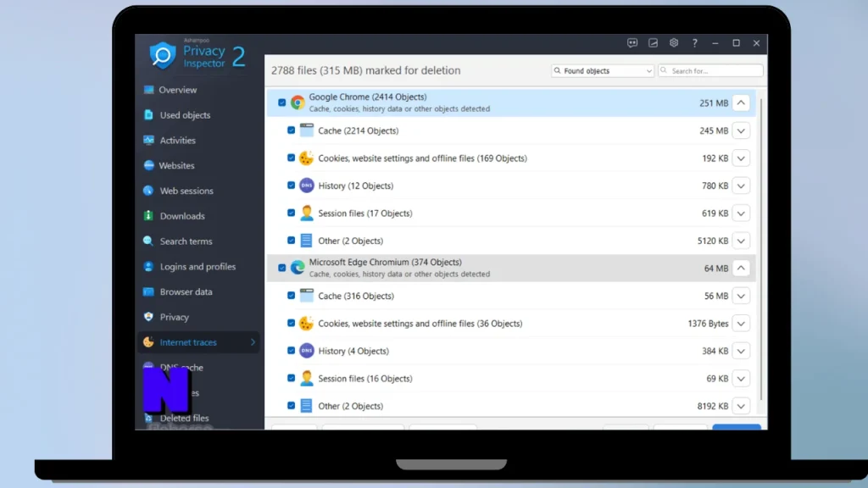
Task: Click Chrome Cookies cookie icon
Action: (307, 158)
